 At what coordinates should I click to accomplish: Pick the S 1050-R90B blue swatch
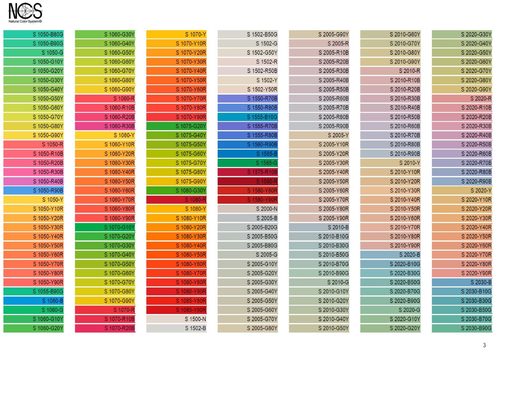[34, 190]
